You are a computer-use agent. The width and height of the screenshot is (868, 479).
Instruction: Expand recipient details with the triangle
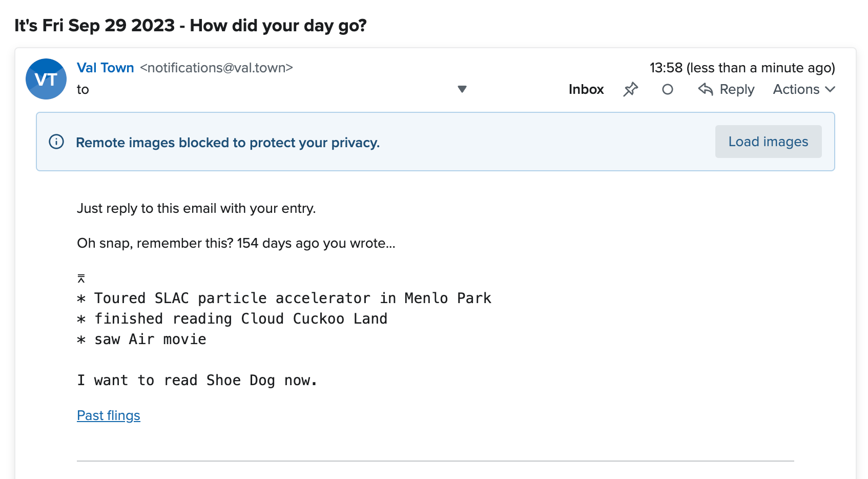point(462,89)
